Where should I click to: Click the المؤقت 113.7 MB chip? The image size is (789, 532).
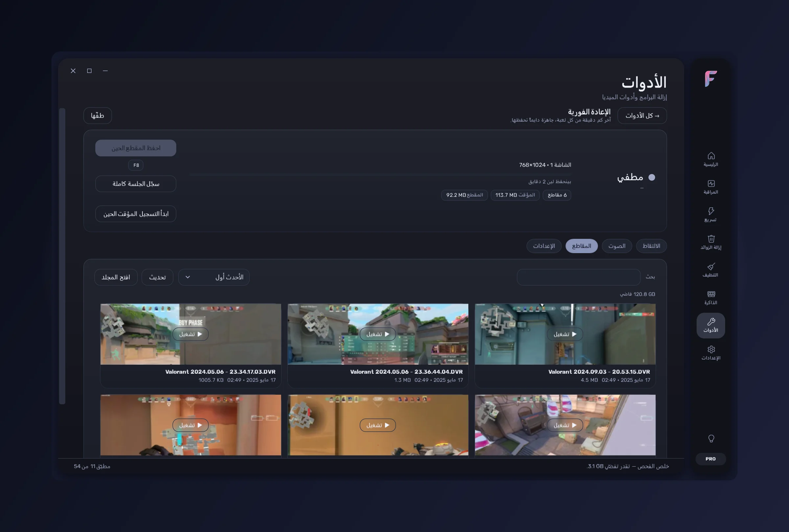[x=515, y=195]
